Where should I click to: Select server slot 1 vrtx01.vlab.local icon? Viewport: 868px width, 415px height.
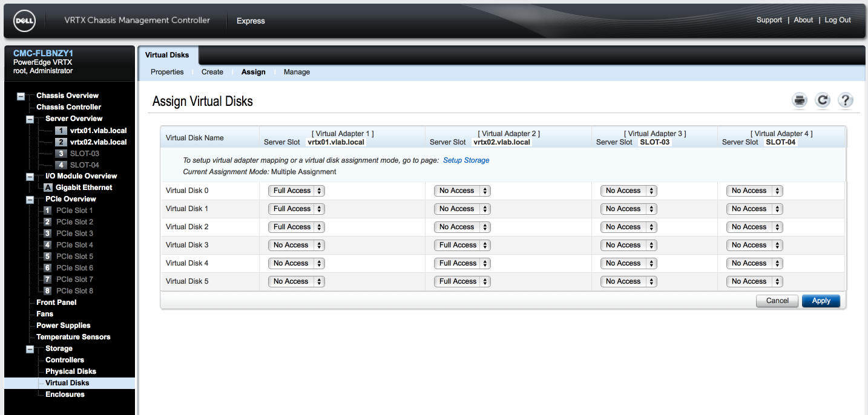coord(61,131)
